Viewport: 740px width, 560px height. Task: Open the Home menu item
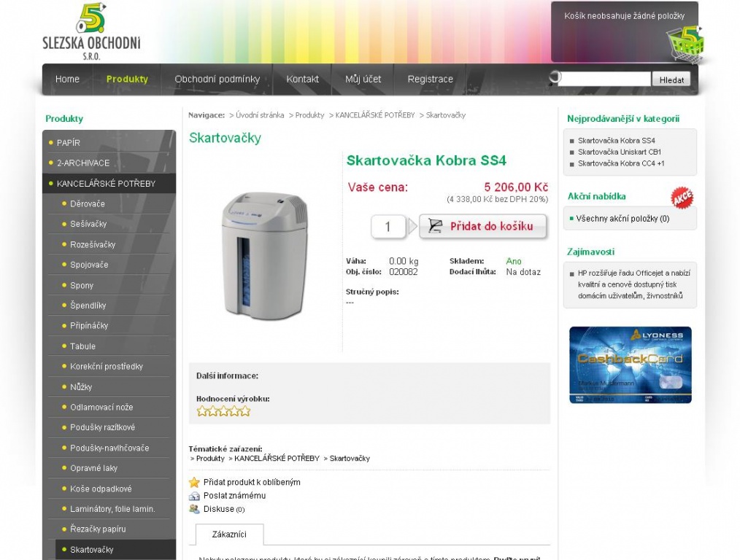(x=67, y=79)
